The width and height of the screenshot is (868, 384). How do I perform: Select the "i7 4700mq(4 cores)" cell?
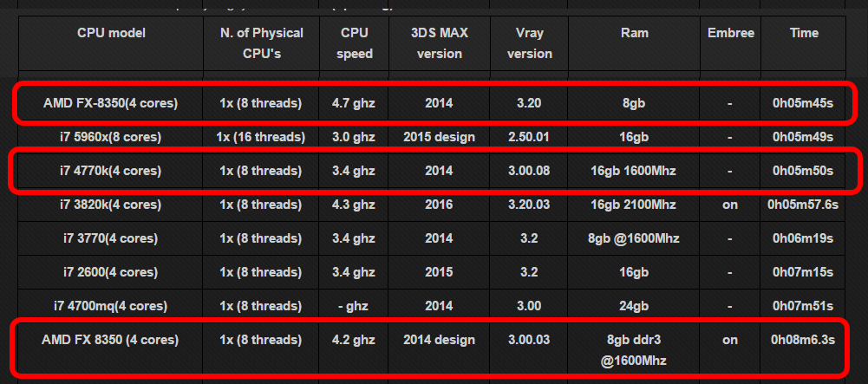(x=111, y=306)
